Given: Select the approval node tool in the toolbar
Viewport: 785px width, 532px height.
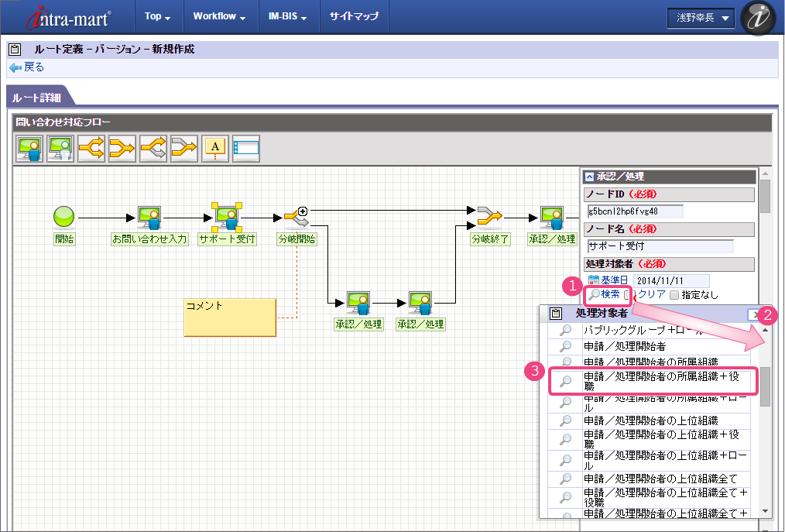Looking at the screenshot, I should click(x=29, y=149).
